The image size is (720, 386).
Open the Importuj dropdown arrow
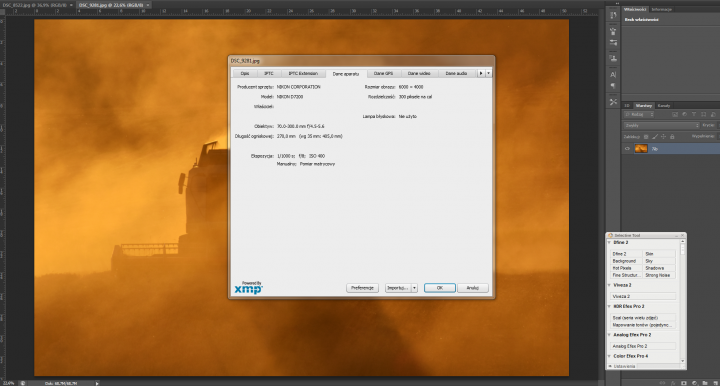414,288
